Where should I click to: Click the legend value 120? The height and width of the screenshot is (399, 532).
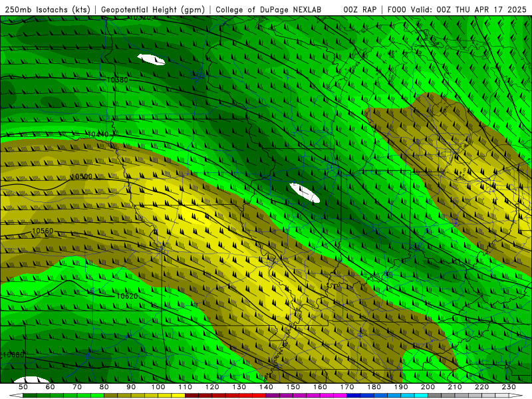(212, 387)
